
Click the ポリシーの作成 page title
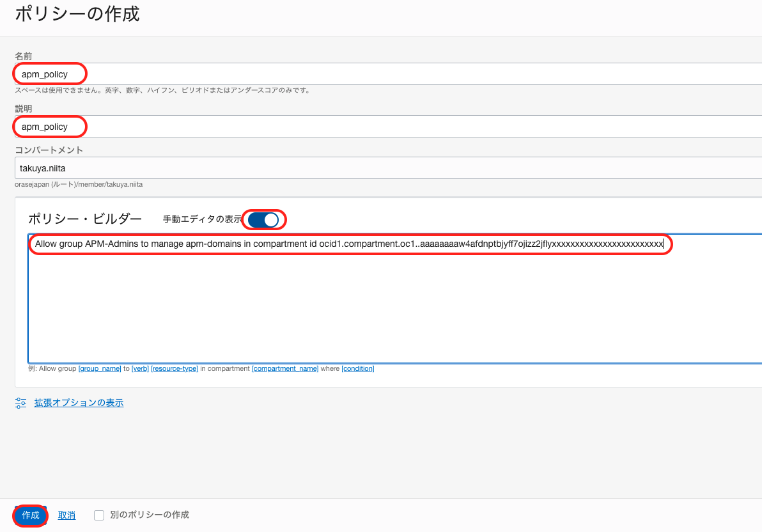pos(77,14)
